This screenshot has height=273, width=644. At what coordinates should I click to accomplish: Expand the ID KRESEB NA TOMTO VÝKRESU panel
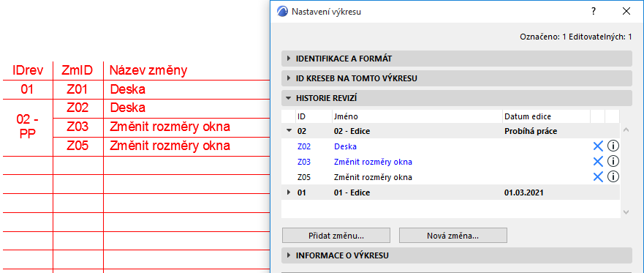click(x=457, y=78)
